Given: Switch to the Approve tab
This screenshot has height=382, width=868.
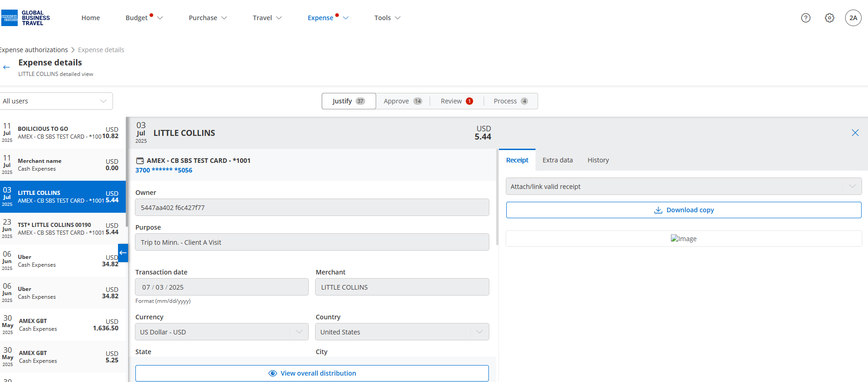Looking at the screenshot, I should pyautogui.click(x=403, y=101).
